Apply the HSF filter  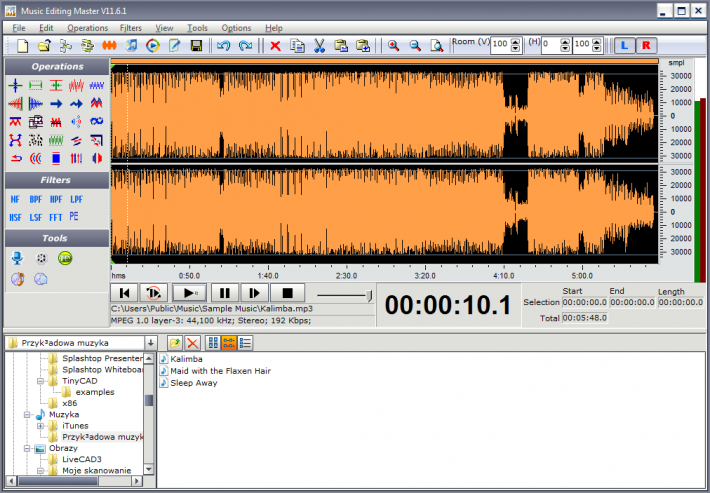[15, 217]
